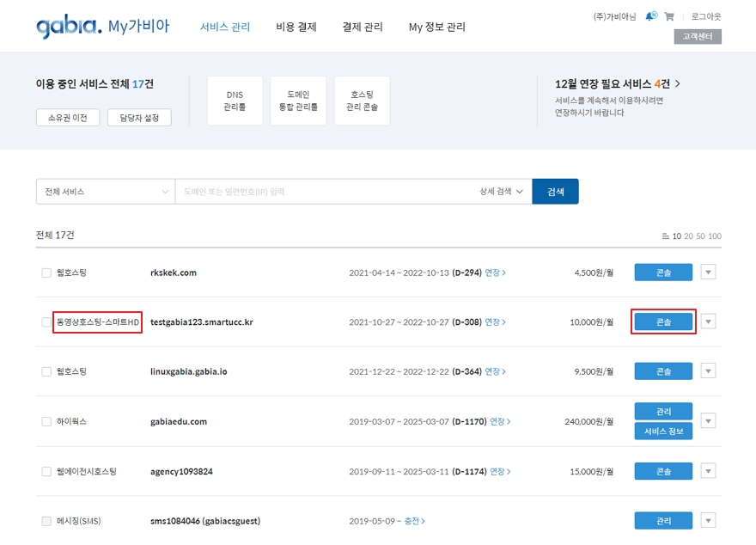This screenshot has height=545, width=756.
Task: Go to 비용 결제 menu
Action: tap(296, 27)
